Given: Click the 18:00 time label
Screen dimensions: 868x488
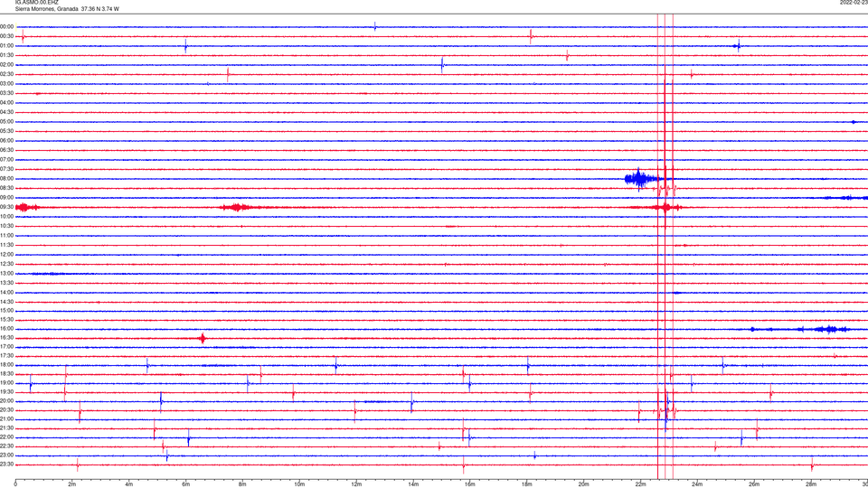Looking at the screenshot, I should [x=6, y=365].
